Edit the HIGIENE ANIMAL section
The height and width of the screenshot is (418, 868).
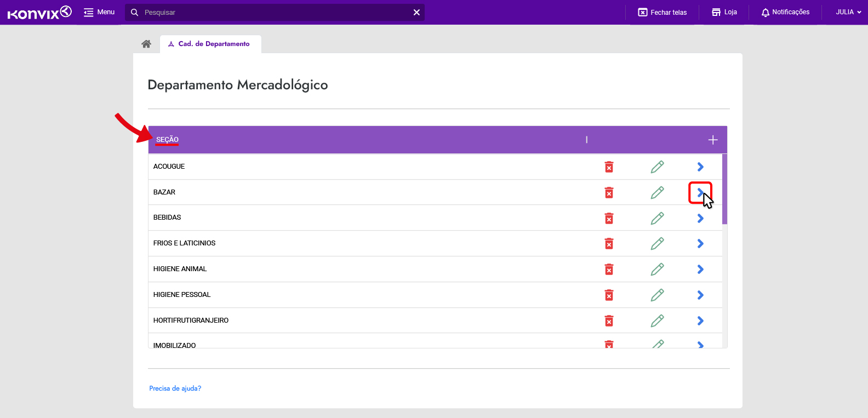tap(658, 269)
